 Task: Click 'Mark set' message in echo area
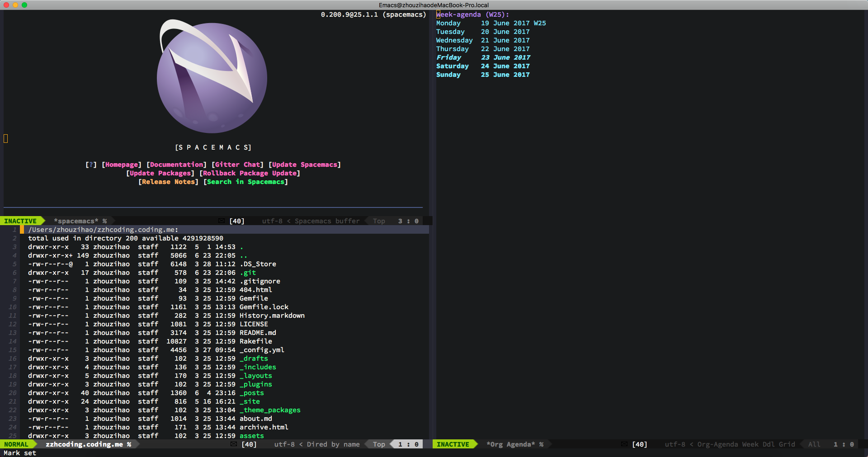(20, 453)
